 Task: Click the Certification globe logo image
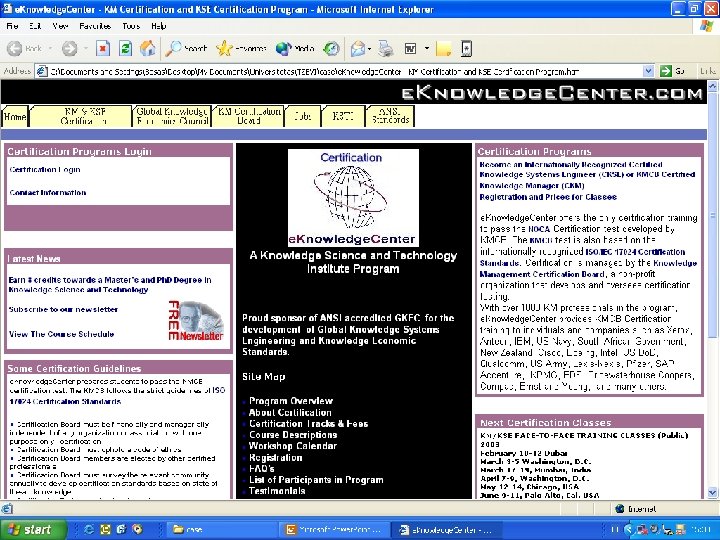[x=353, y=197]
